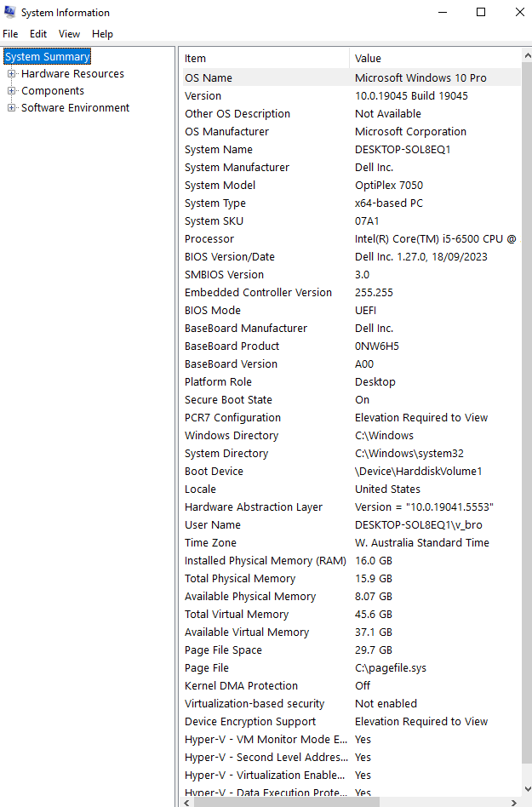This screenshot has height=807, width=532.
Task: Select the Virtualization-based security row
Action: click(350, 703)
